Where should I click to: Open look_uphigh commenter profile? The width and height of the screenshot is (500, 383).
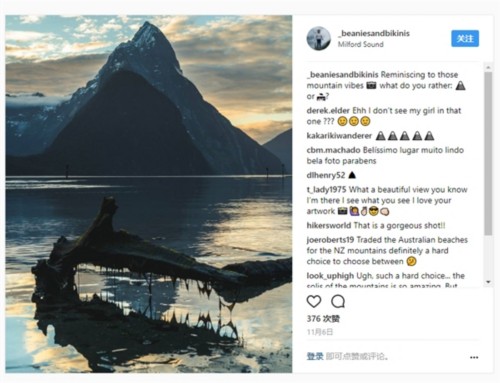pyautogui.click(x=330, y=276)
